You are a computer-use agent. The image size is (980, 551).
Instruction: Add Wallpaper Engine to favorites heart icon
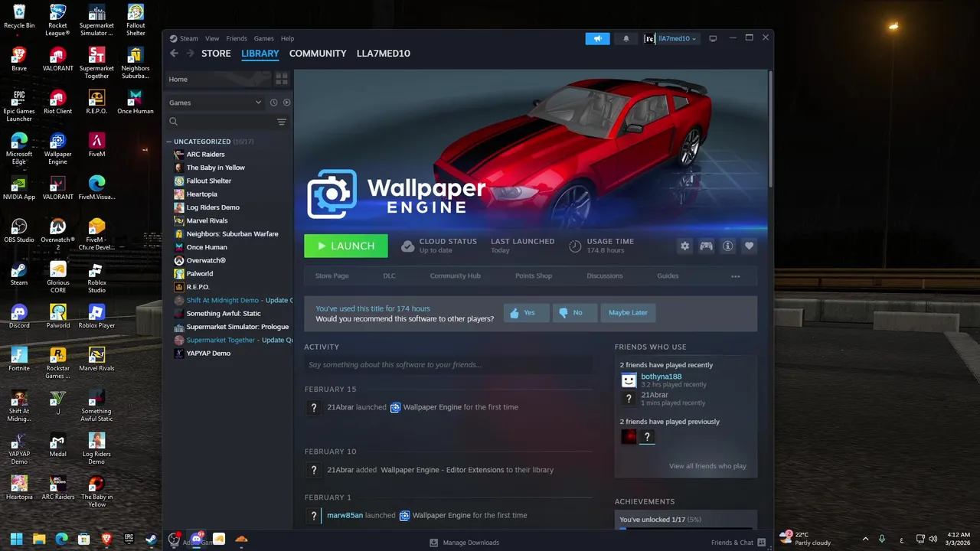tap(749, 246)
